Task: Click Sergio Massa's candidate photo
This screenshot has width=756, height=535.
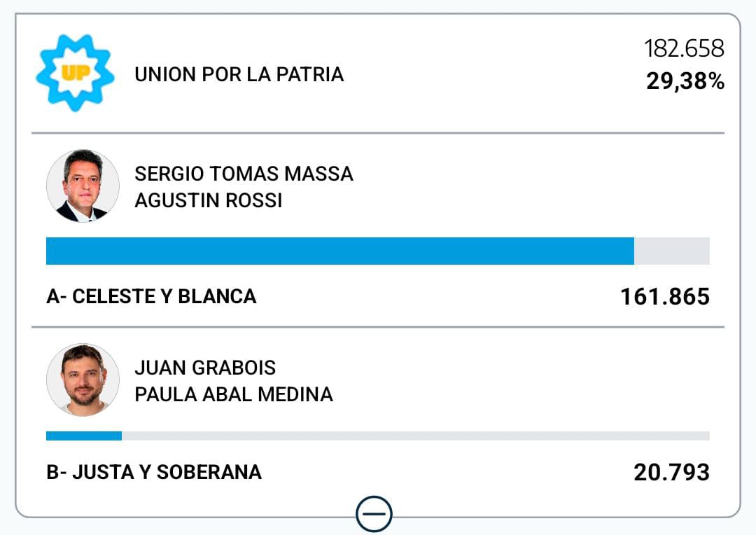Action: [83, 186]
